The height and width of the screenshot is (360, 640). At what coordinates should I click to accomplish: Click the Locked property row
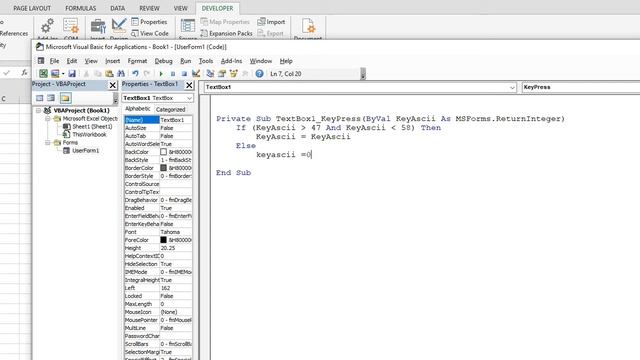(x=158, y=296)
